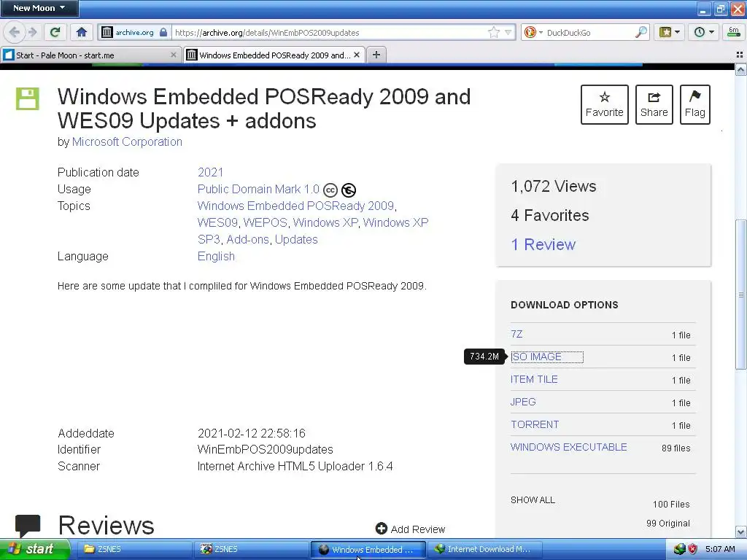The height and width of the screenshot is (560, 747).
Task: Open the WEPOS topic link
Action: [266, 222]
